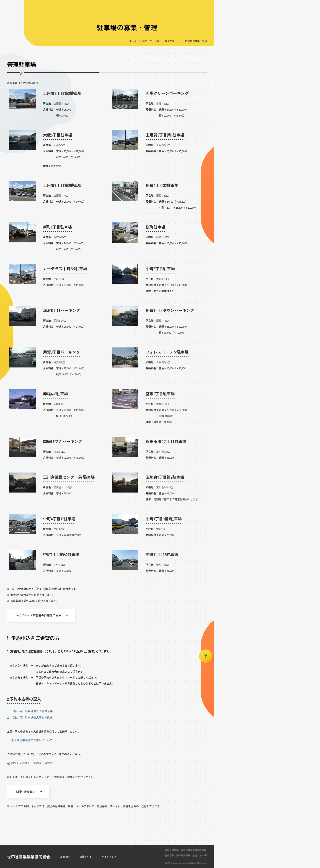Click the お問い合せ先 button

pos(28,791)
